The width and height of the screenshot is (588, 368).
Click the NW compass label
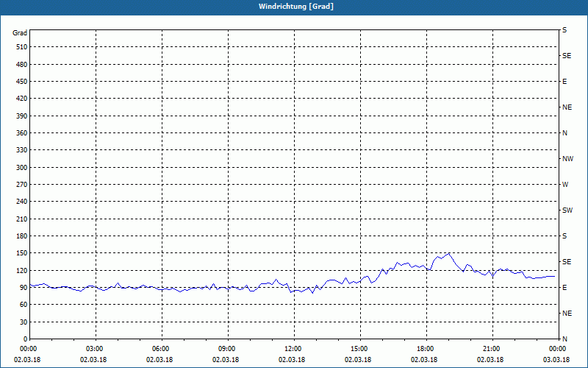click(x=567, y=159)
